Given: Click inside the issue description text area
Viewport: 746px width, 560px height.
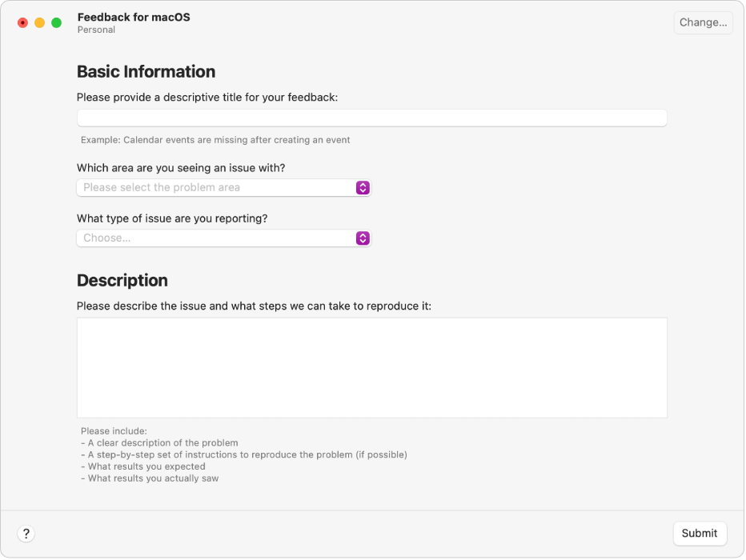Looking at the screenshot, I should 371,367.
